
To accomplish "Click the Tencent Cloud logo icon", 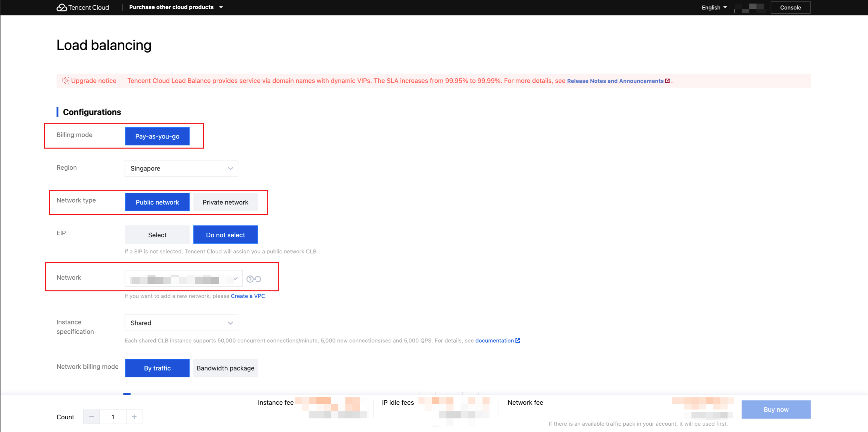I will point(62,7).
